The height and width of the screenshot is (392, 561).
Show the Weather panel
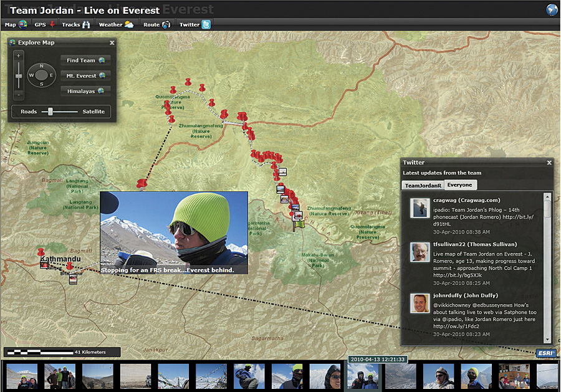tap(116, 25)
